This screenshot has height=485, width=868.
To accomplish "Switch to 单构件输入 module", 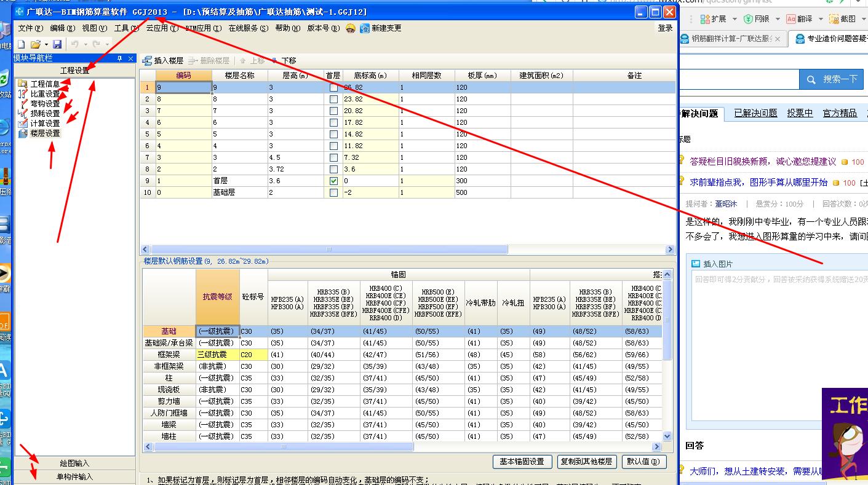I will point(74,476).
